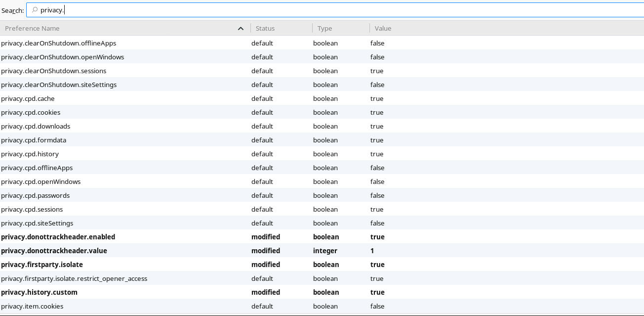
Task: Select privacy.cpd.history preference
Action: pos(30,154)
